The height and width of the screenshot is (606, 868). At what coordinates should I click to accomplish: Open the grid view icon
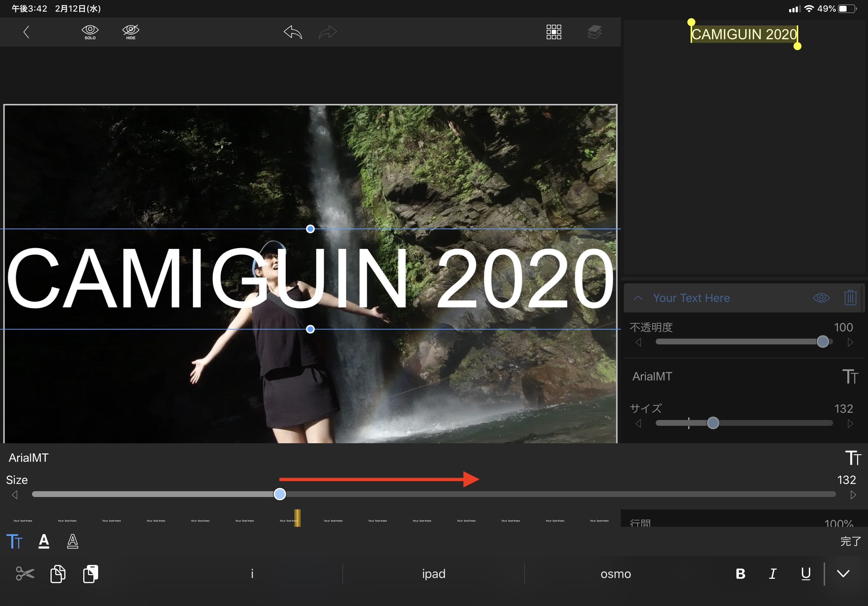point(554,32)
